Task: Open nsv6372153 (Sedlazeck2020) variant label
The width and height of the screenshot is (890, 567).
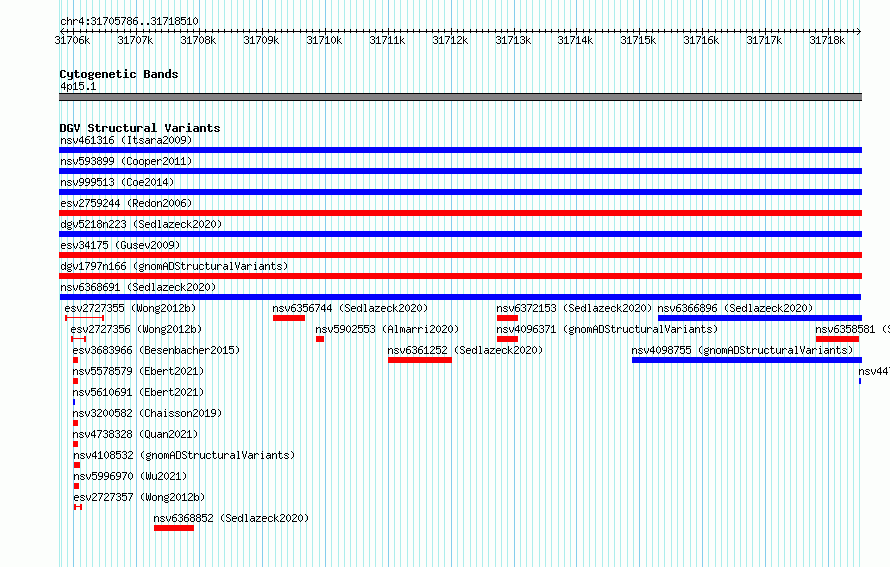Action: click(x=574, y=308)
